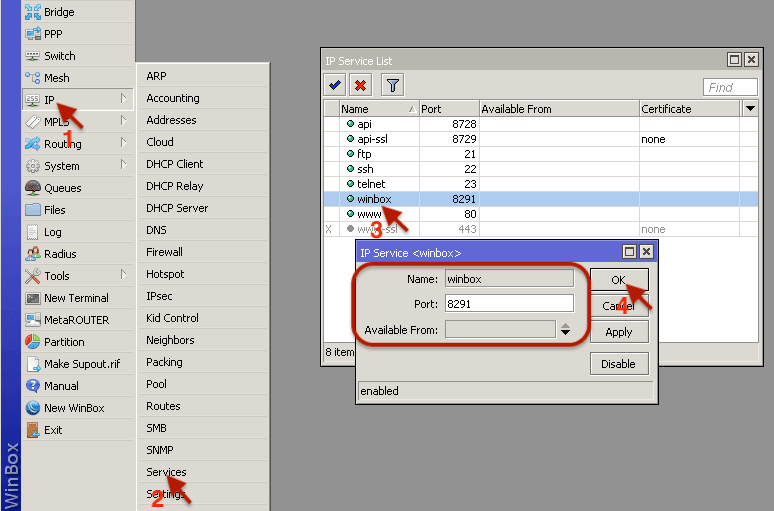Viewport: 774px width, 511px height.
Task: Click the api service status dot
Action: pos(350,124)
